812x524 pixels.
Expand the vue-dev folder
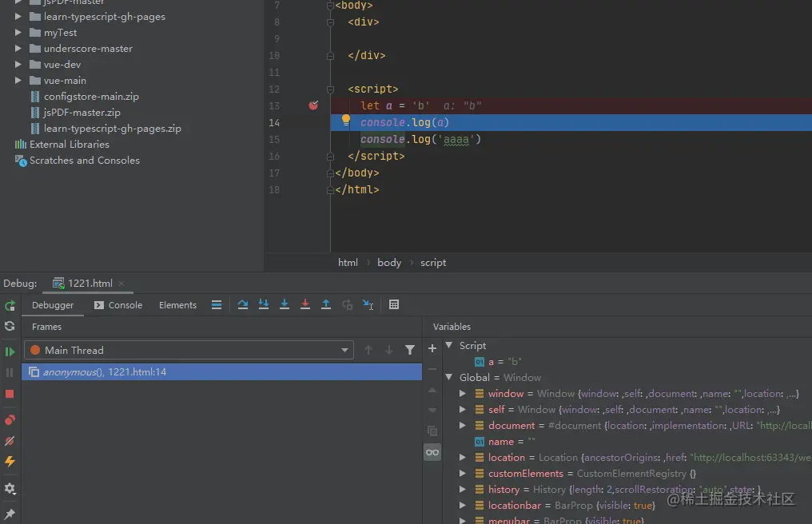(18, 65)
